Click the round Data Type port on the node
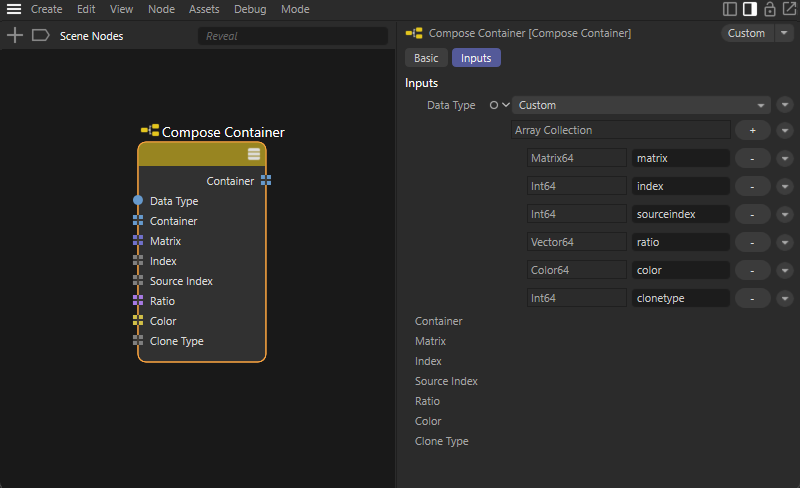 pyautogui.click(x=138, y=201)
